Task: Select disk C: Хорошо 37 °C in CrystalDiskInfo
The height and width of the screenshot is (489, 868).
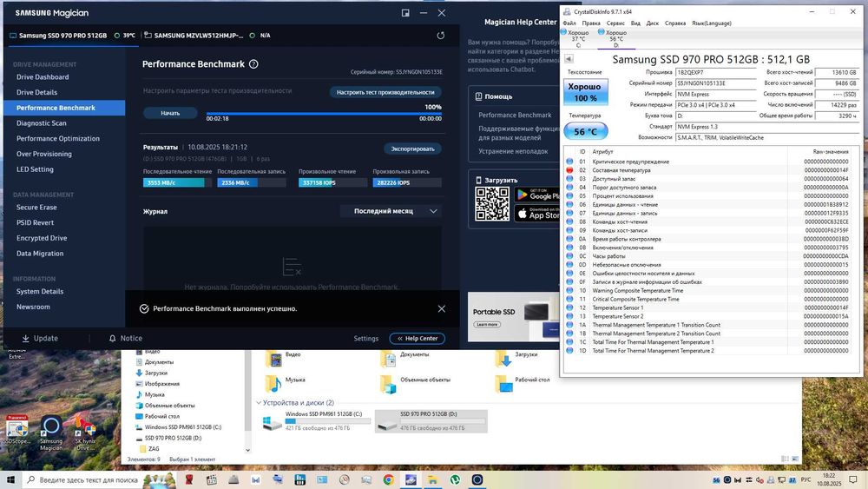Action: point(577,39)
